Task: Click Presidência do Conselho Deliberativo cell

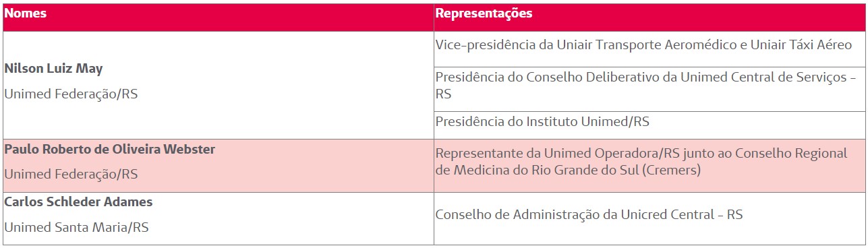Action: click(x=649, y=86)
